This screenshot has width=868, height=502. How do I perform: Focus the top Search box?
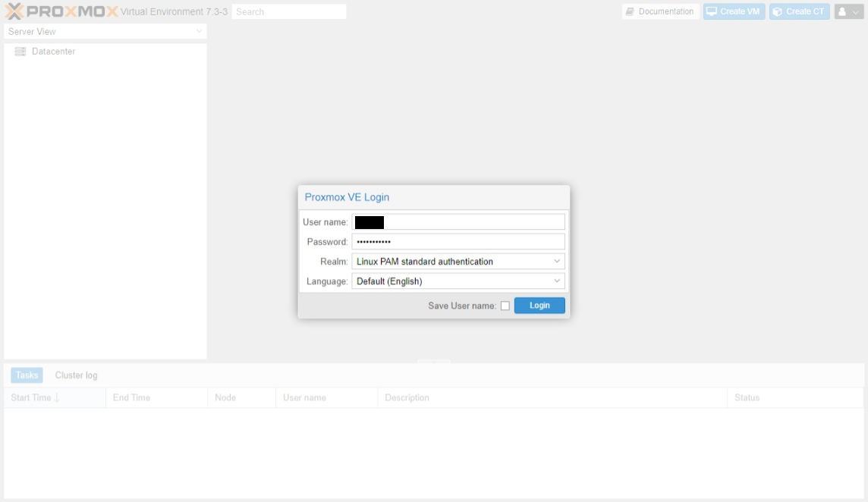click(289, 11)
